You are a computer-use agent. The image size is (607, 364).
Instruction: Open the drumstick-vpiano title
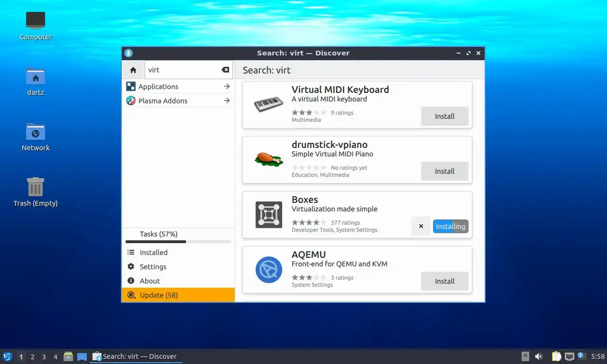click(x=330, y=145)
